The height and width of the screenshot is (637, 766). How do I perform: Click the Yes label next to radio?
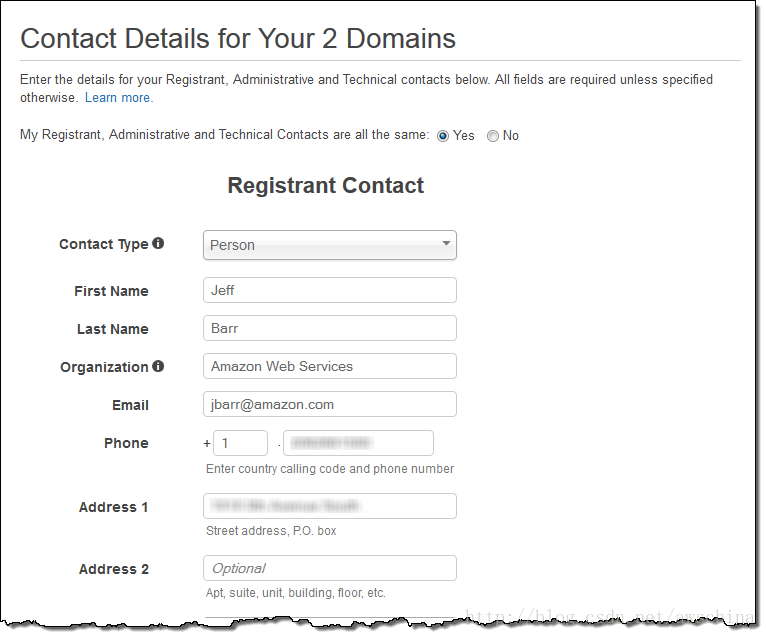coord(464,135)
